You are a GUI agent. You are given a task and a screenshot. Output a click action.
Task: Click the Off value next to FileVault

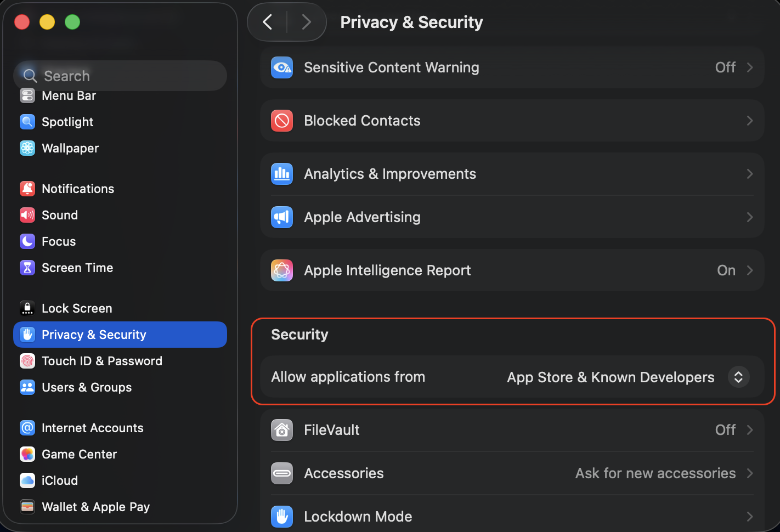click(x=725, y=430)
